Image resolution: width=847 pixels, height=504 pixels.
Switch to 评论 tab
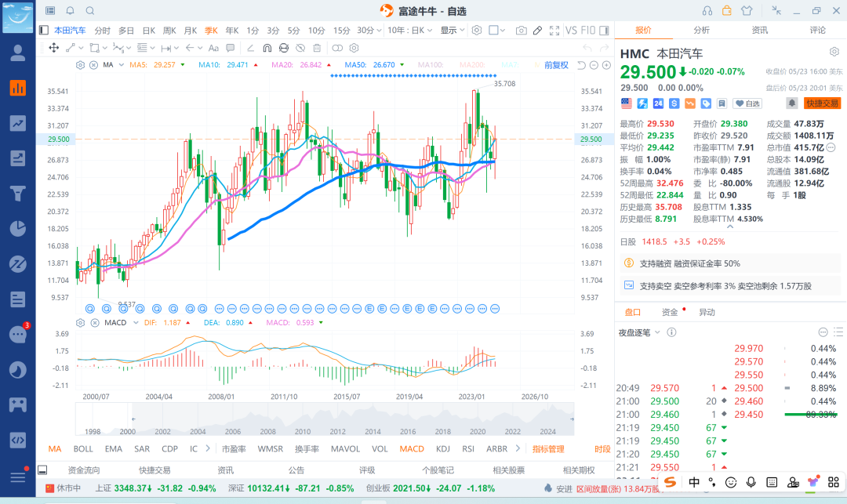[817, 31]
